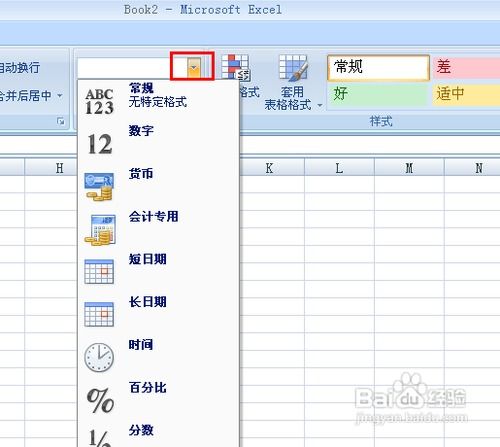
Task: Choose the Number (数字) 12 icon
Action: point(100,144)
